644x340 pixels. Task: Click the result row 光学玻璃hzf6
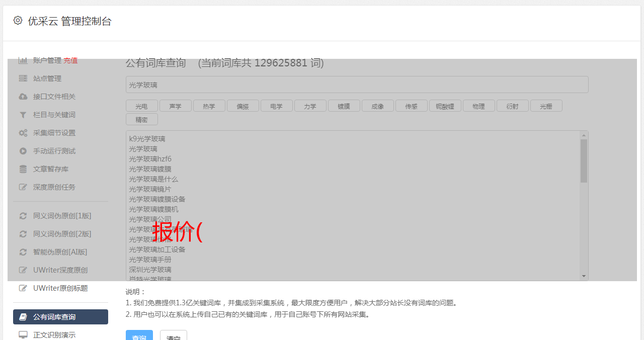tap(150, 159)
